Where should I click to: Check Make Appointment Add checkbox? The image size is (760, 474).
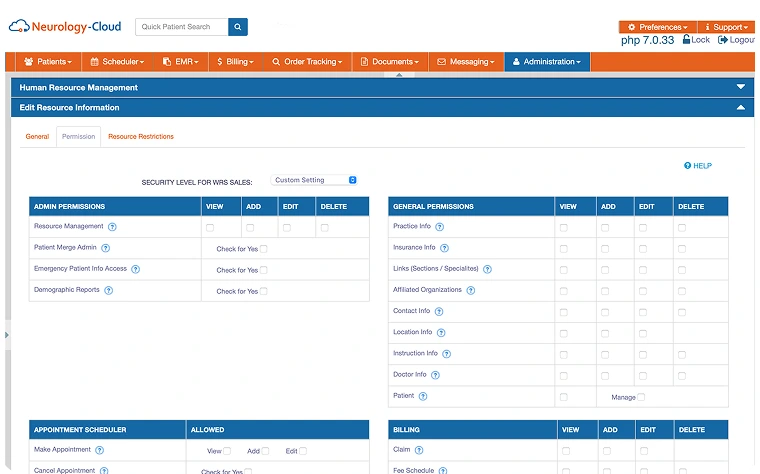265,451
